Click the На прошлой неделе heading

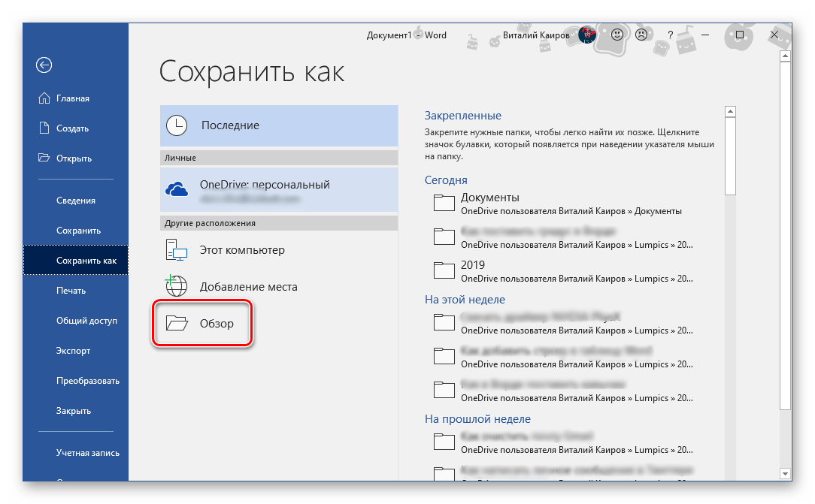(x=477, y=419)
